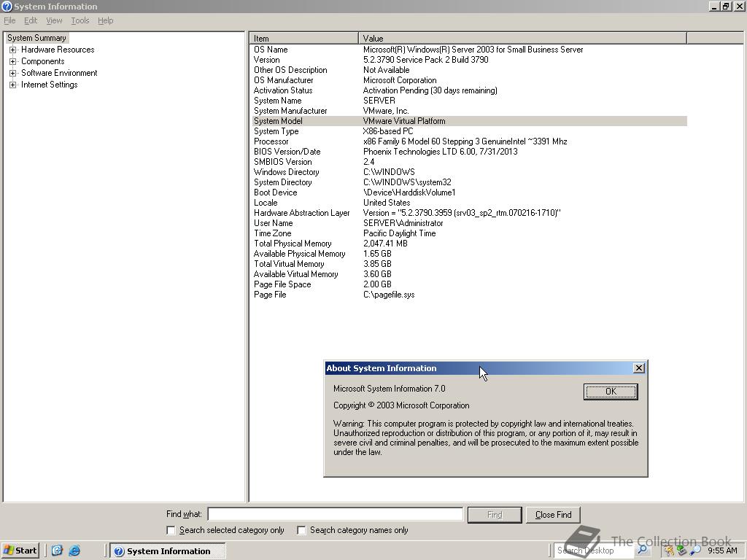
Task: Click the Find button
Action: 495,515
